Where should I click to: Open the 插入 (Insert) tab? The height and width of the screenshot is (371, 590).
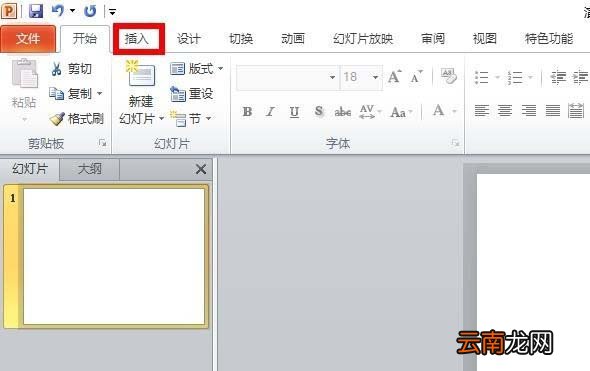pyautogui.click(x=137, y=38)
